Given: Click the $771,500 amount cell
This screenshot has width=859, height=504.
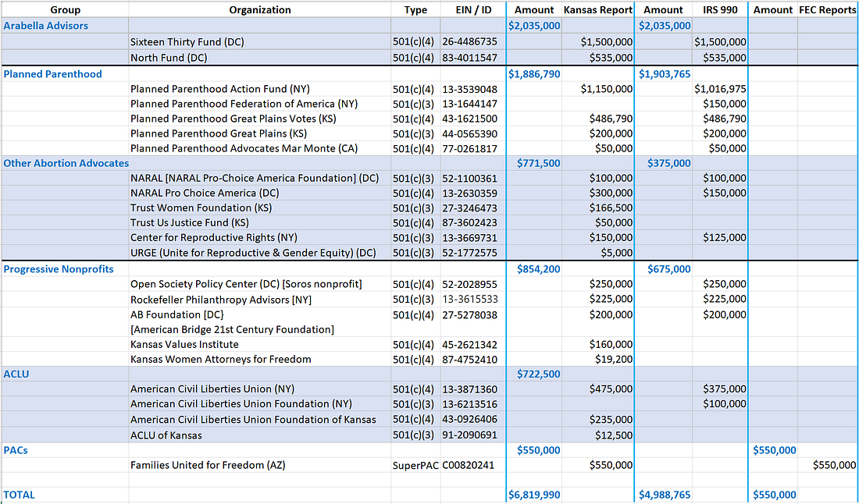Looking at the screenshot, I should 534,163.
